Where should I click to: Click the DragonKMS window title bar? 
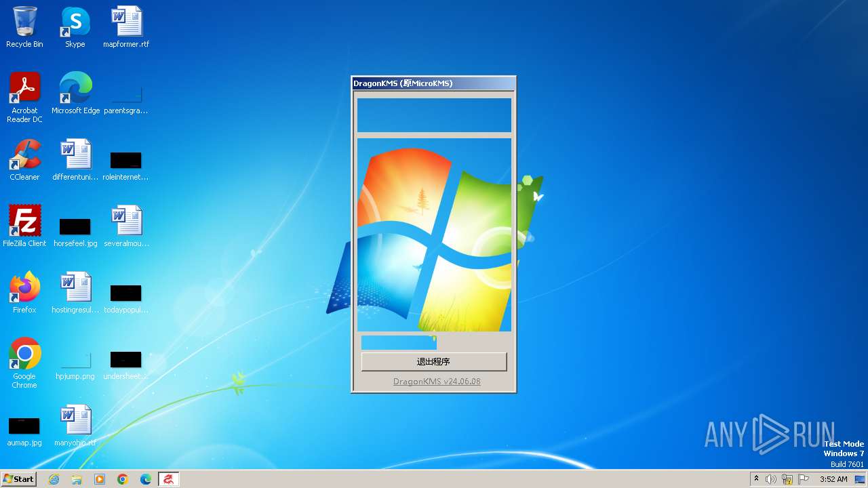[433, 83]
